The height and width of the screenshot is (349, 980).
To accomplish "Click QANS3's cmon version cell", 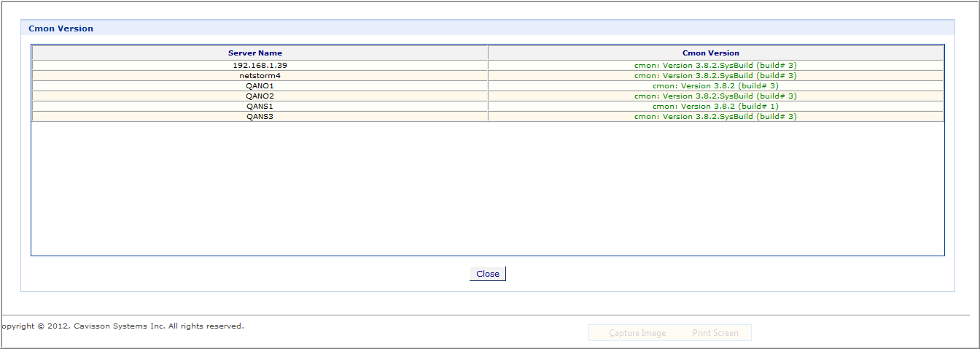I will click(715, 116).
